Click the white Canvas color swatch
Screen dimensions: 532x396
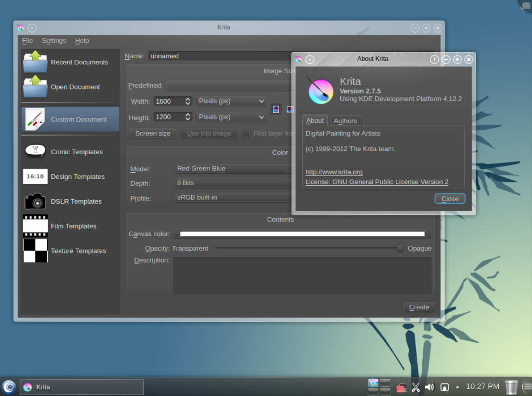[x=302, y=234]
